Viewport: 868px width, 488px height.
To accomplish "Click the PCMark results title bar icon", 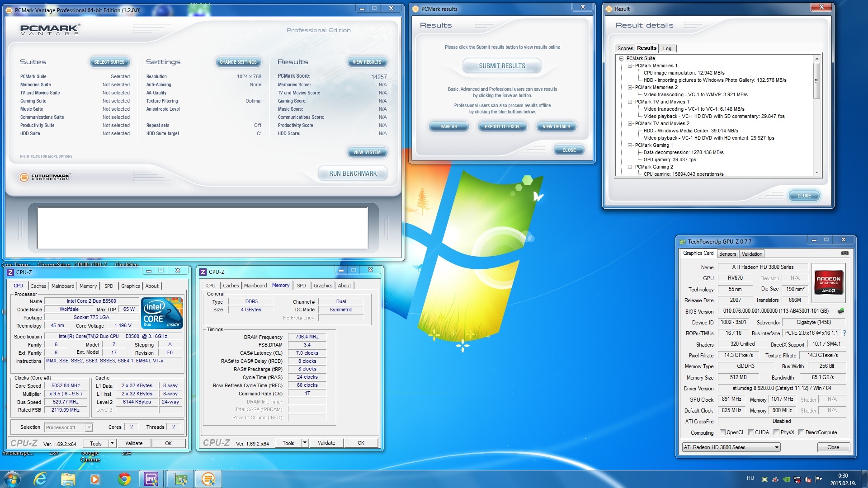I will tap(416, 9).
